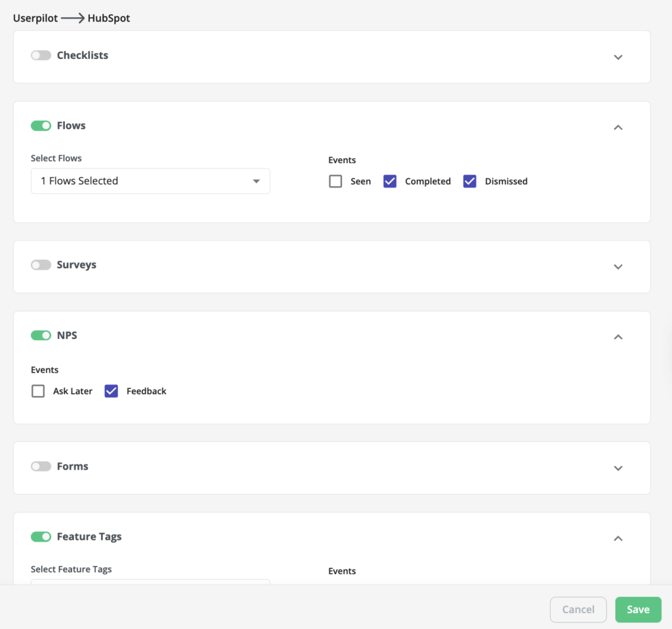Enable the Surveys toggle switch

pos(41,264)
